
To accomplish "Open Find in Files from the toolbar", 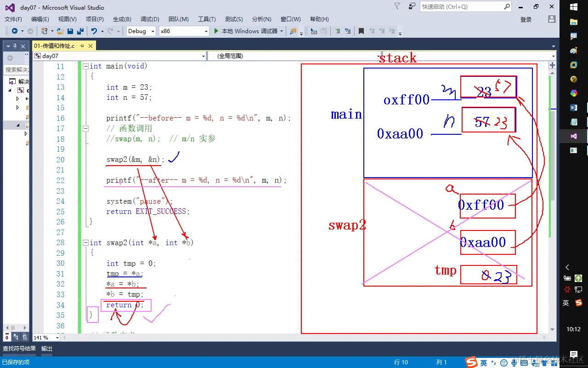I will (x=293, y=31).
